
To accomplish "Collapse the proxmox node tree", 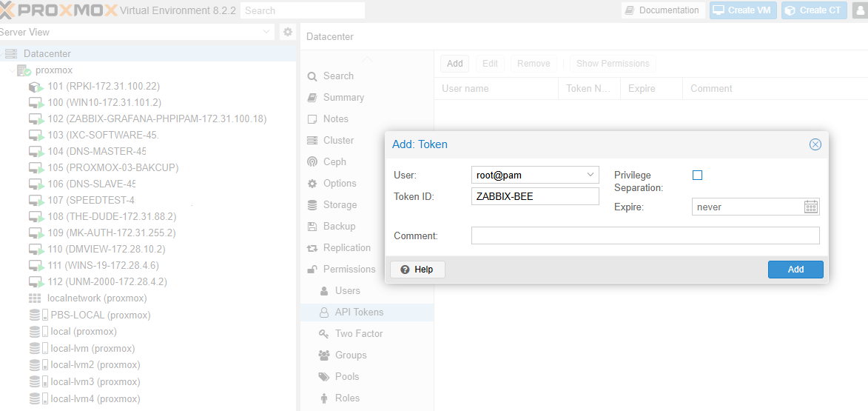I will pyautogui.click(x=12, y=70).
